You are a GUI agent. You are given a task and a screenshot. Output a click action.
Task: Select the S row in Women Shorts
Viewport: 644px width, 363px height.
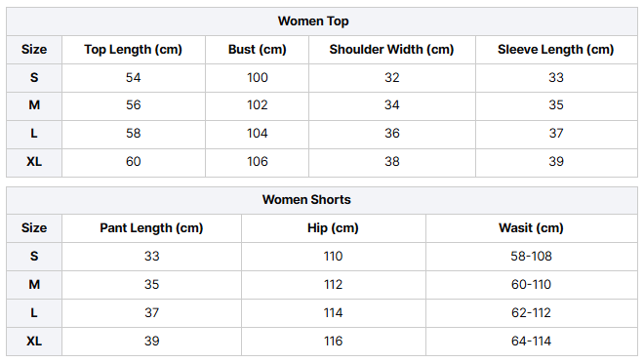(x=322, y=257)
